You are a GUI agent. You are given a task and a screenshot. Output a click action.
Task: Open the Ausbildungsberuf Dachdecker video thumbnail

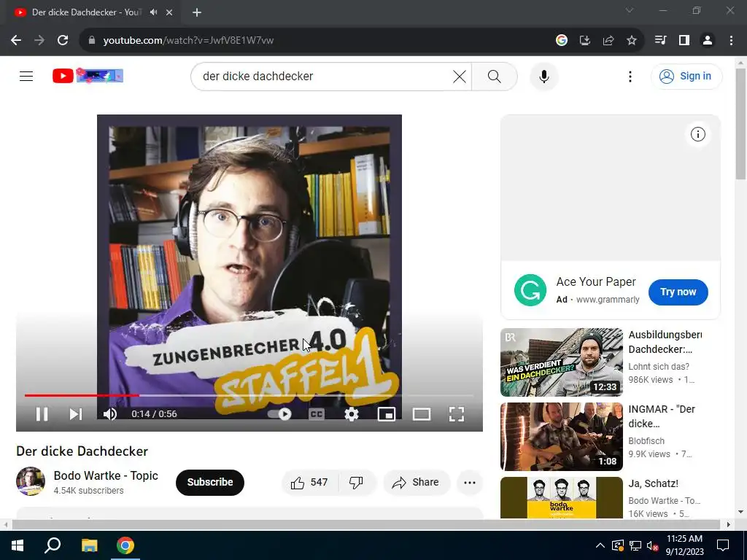point(561,362)
